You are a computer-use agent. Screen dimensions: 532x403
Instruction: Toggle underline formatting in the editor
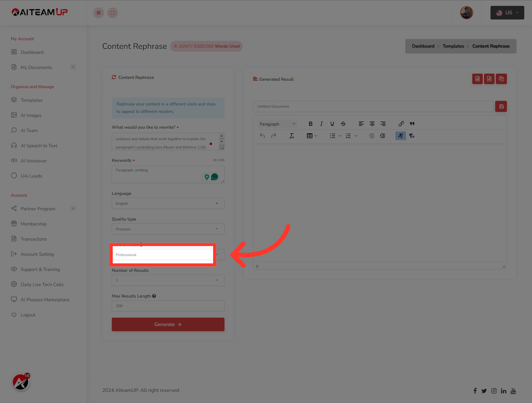(x=332, y=124)
